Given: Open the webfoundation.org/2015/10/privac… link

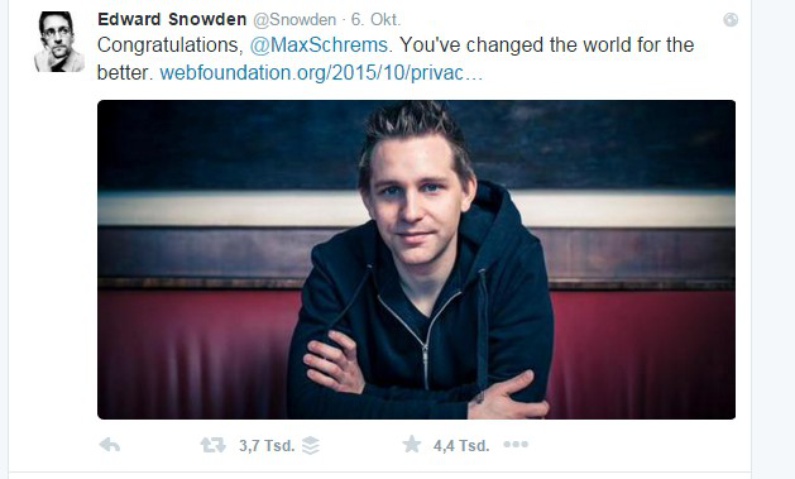Looking at the screenshot, I should 321,73.
